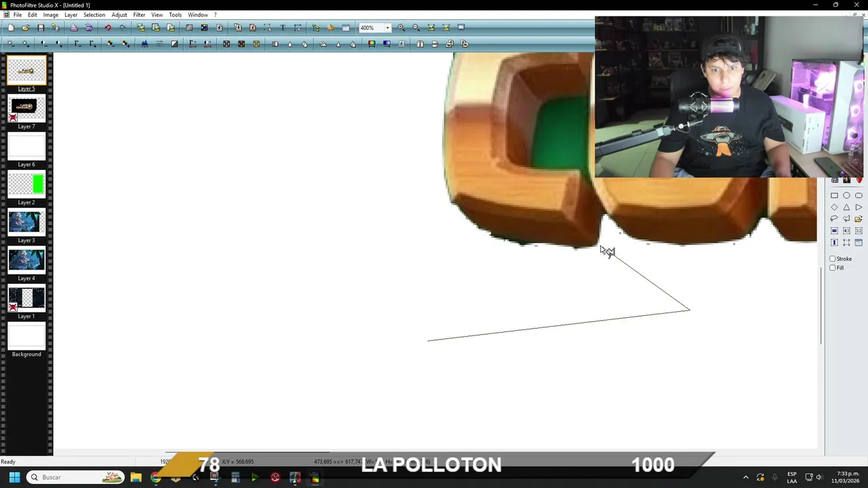Apply auto levels (Gamma AUTO icon)
The image size is (868, 488).
tap(193, 44)
